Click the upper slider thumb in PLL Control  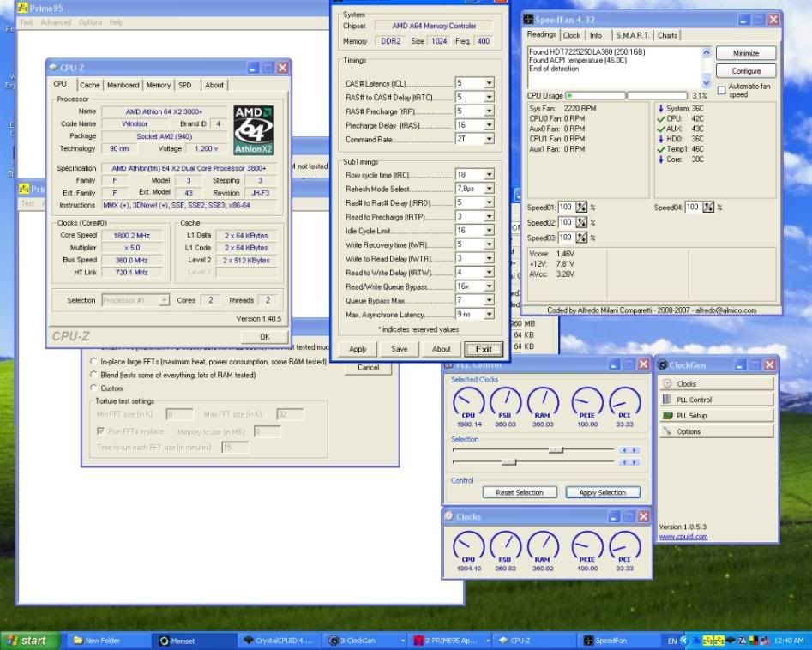556,449
